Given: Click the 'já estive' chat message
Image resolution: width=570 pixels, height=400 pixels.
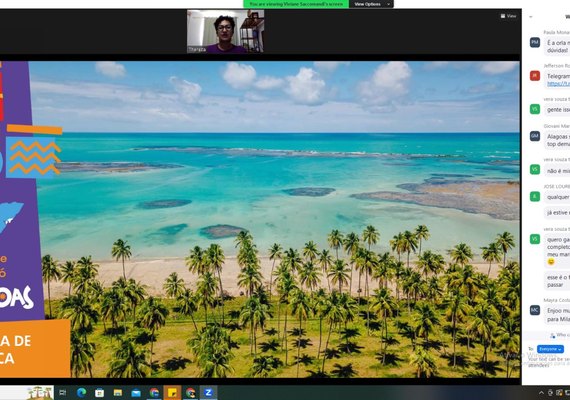Looking at the screenshot, I should (x=557, y=213).
